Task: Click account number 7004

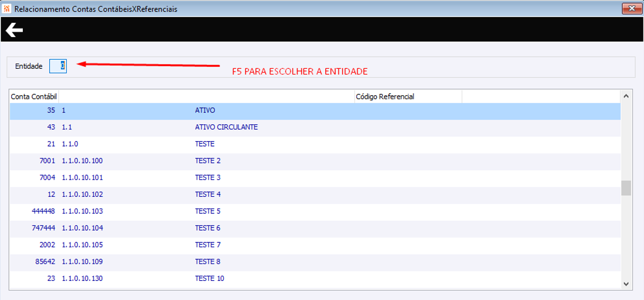Action: (47, 178)
